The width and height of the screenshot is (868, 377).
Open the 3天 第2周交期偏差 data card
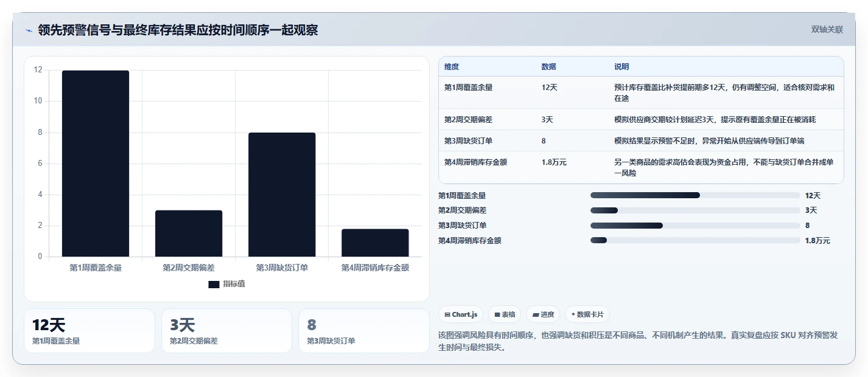(x=226, y=331)
